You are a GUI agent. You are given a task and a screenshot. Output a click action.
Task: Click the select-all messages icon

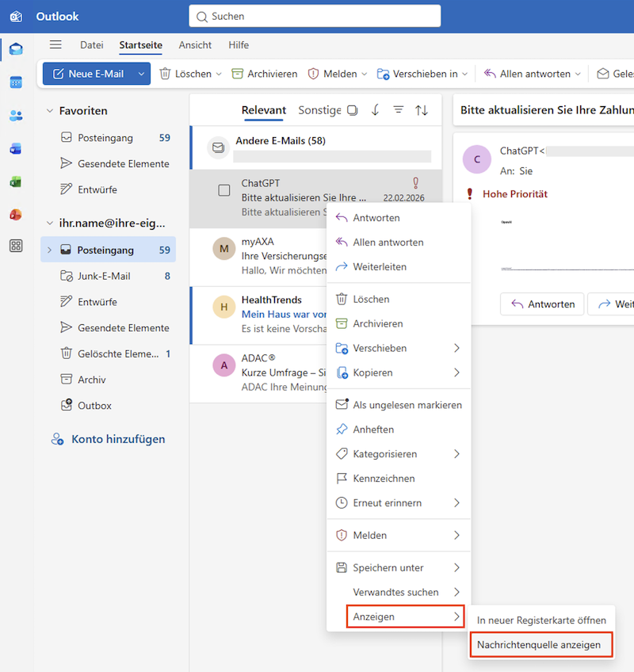pos(353,111)
